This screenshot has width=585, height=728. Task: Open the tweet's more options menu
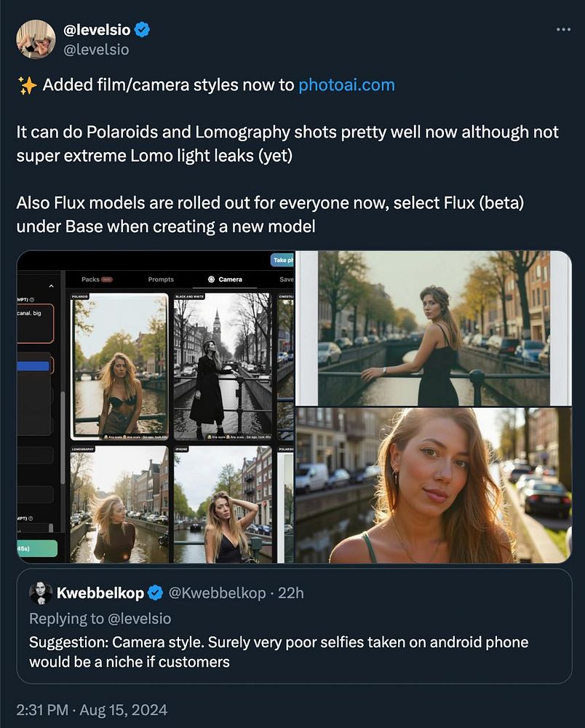click(x=563, y=30)
